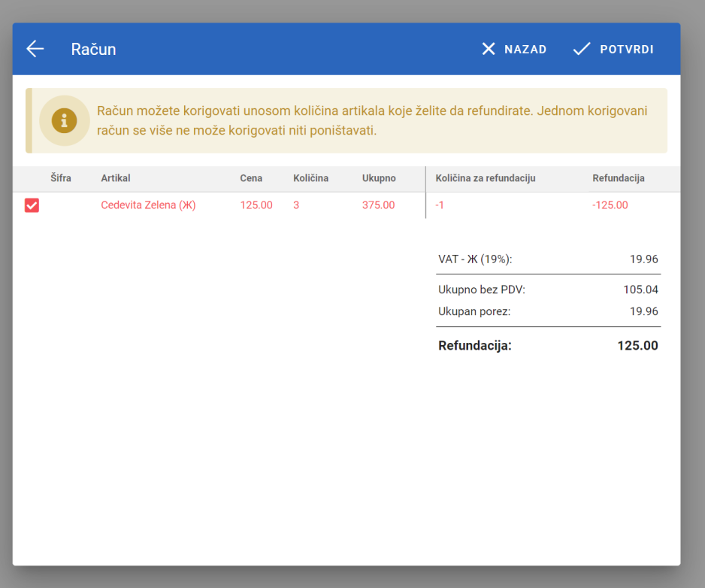Click the Šifra column header

point(60,178)
